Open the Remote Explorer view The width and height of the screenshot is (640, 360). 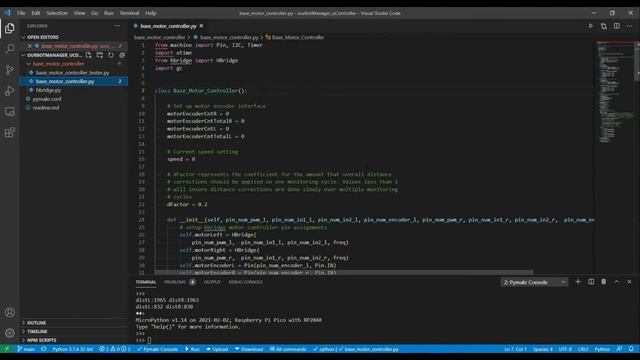coord(9,111)
